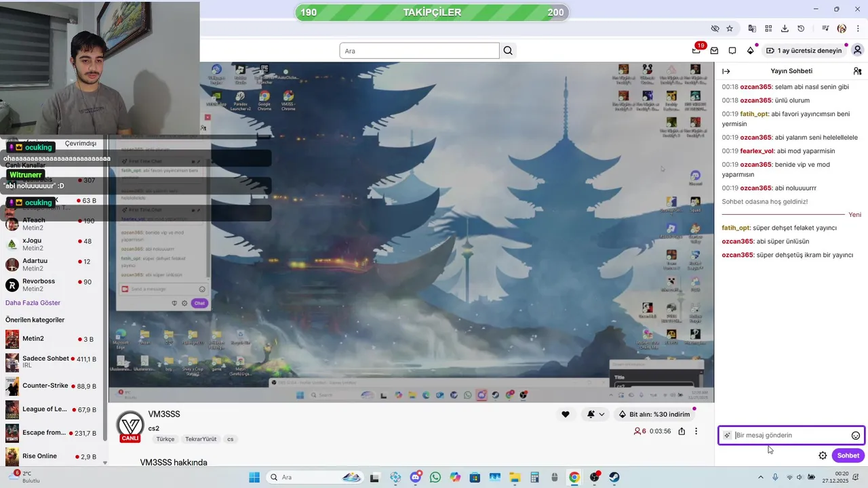Select the Türkçe tag

(x=165, y=439)
